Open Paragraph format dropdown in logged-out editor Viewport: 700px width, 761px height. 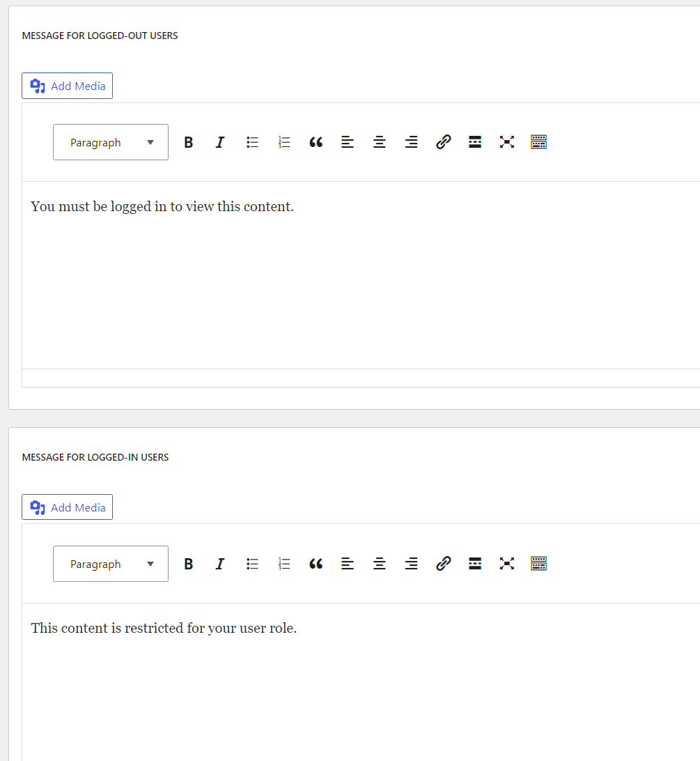[111, 142]
